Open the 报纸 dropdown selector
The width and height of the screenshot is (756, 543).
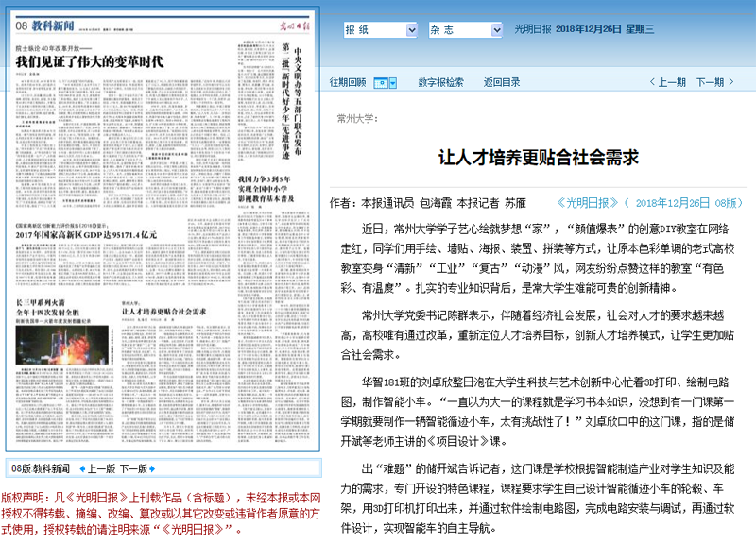(x=380, y=30)
